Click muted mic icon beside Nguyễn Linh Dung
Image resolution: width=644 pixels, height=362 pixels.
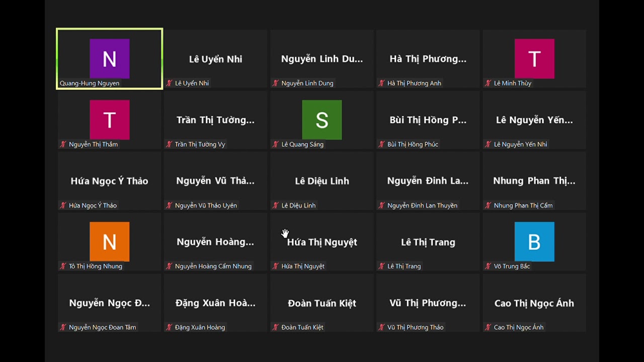(276, 83)
